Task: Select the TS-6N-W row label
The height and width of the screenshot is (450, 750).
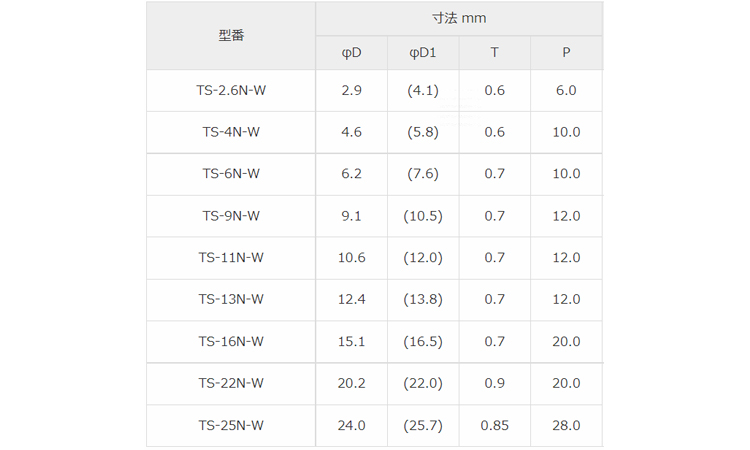Action: click(231, 174)
